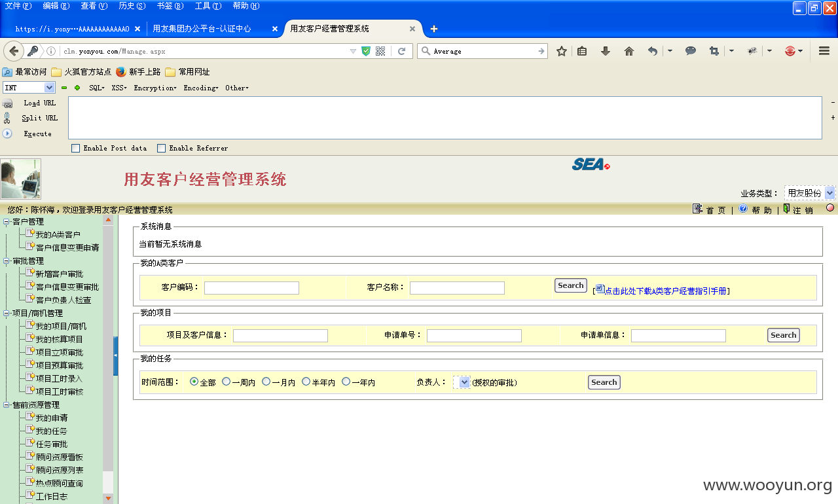Click Search in 我的A类客户 section

click(x=571, y=285)
